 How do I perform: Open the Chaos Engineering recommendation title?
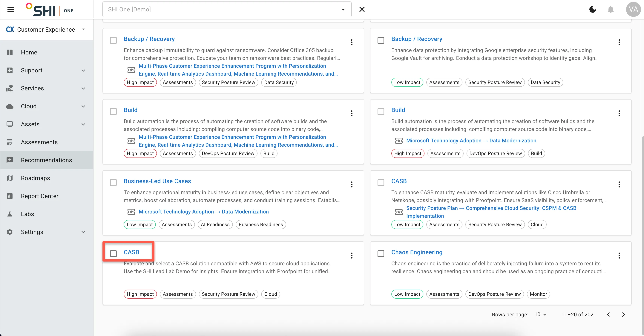tap(417, 252)
